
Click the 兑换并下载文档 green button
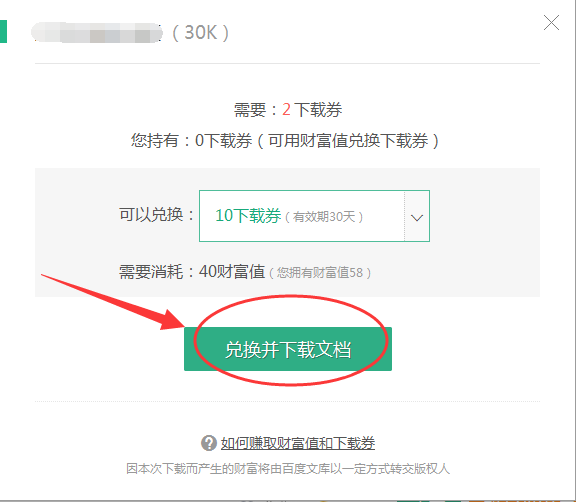288,349
